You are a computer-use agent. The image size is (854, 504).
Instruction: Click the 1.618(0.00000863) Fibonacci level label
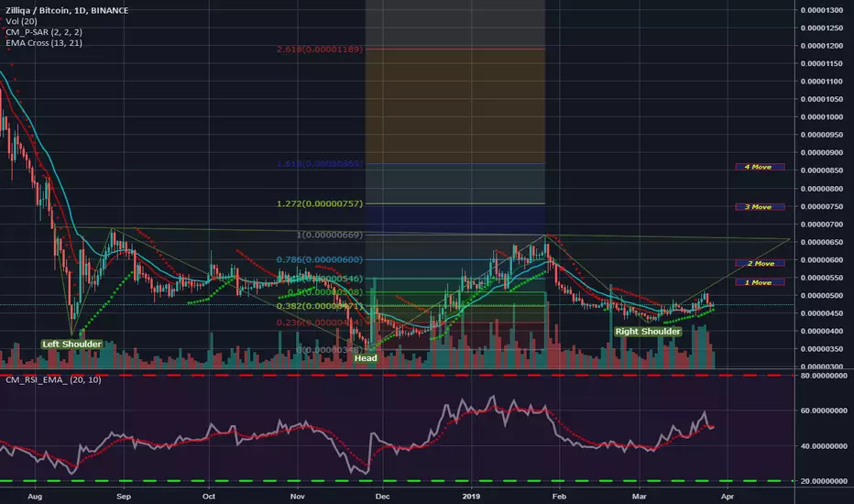click(x=319, y=163)
